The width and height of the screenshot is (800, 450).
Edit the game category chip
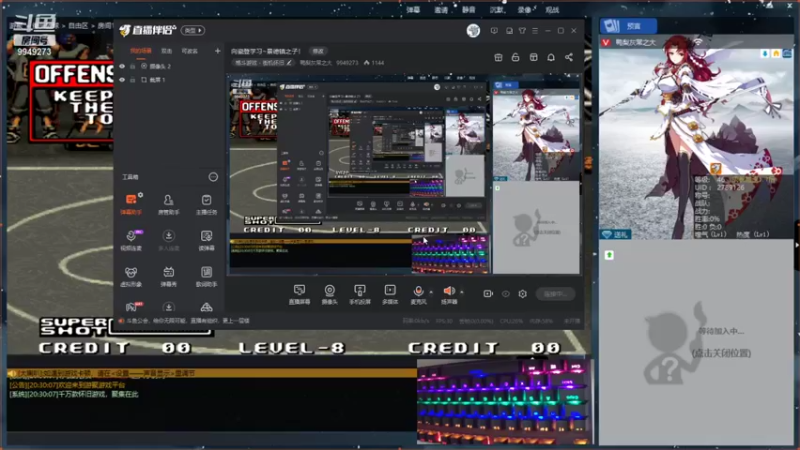pyautogui.click(x=264, y=63)
